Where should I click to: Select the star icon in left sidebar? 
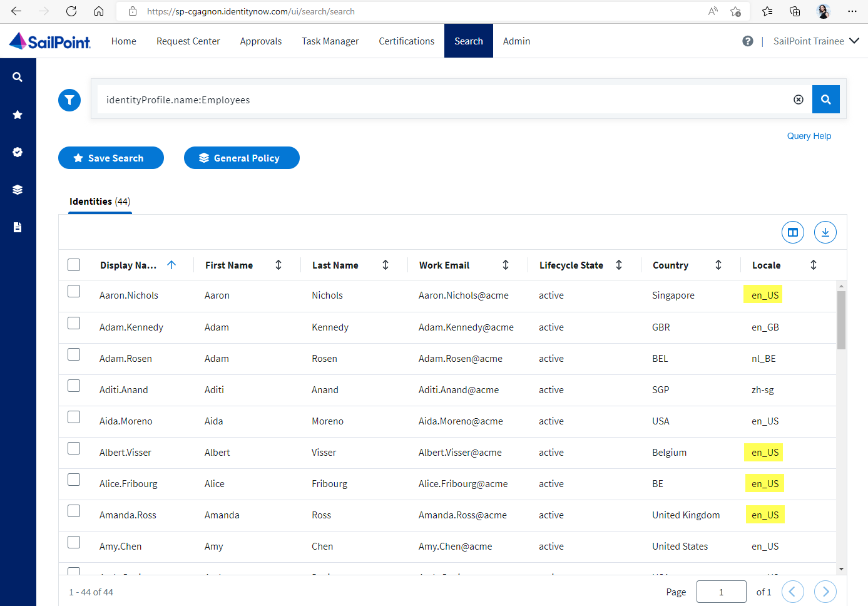click(18, 115)
